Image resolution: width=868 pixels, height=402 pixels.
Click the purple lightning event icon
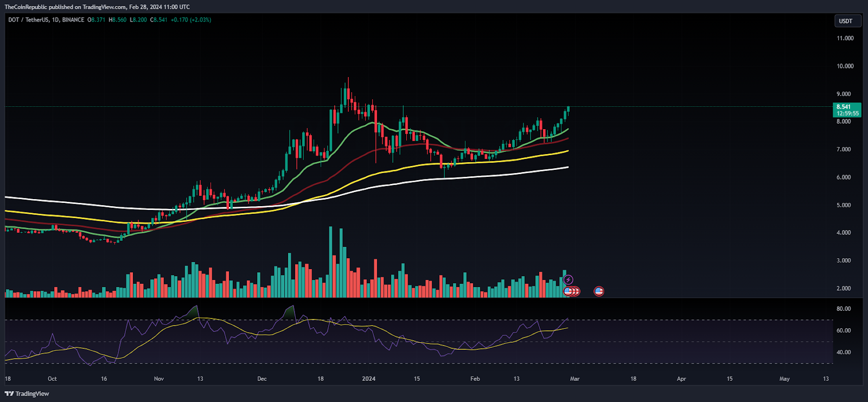[568, 280]
